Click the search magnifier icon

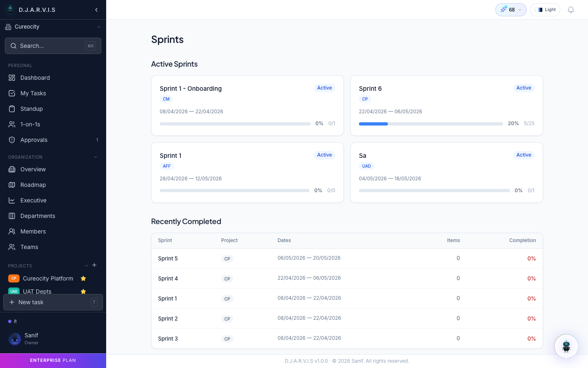coord(13,46)
